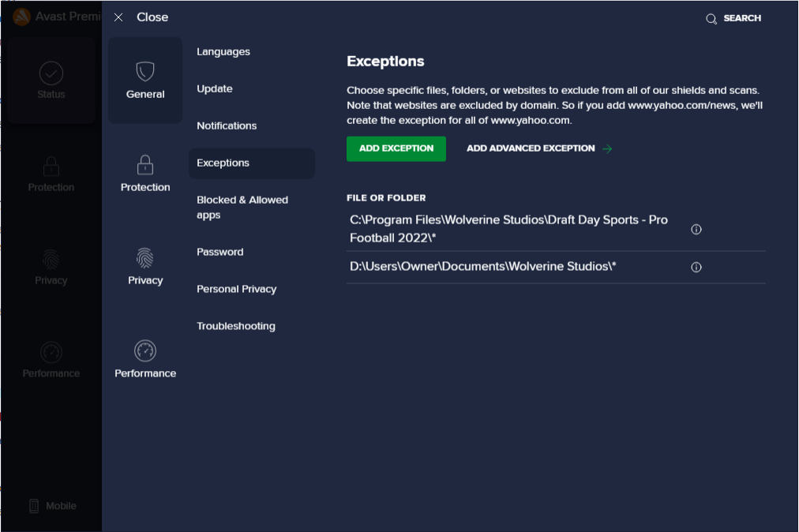
Task: Open the Notifications settings page
Action: coord(227,126)
